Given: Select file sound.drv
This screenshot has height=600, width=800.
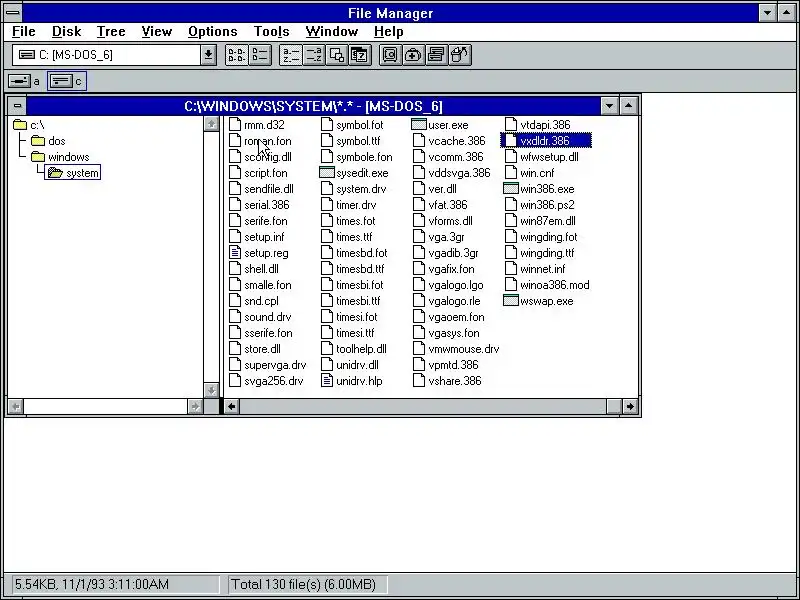Looking at the screenshot, I should click(x=267, y=317).
